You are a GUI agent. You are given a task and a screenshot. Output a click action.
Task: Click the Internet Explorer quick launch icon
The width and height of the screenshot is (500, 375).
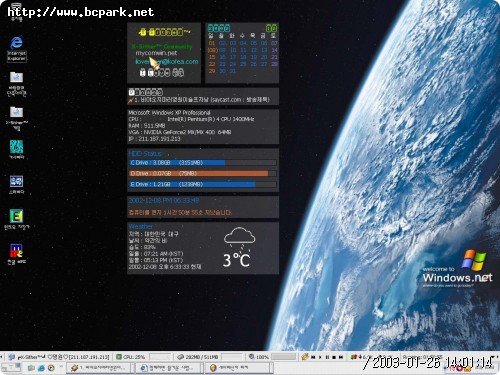(41, 368)
